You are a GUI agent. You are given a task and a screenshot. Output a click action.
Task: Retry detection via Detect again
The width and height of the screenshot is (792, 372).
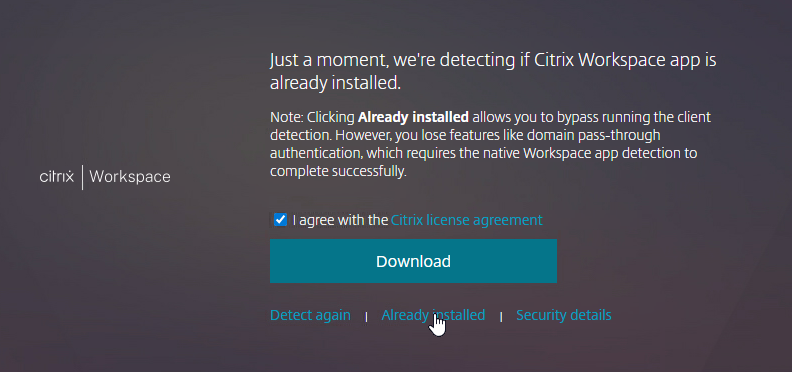[x=310, y=315]
